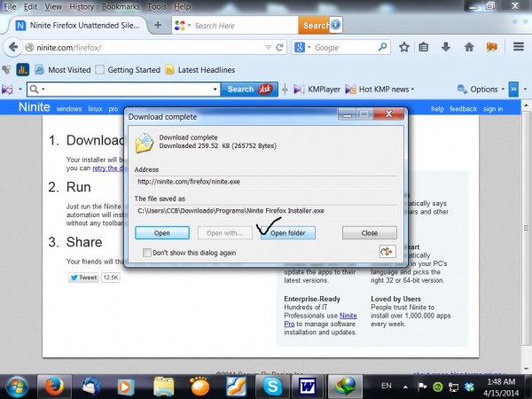Go to the home page icon
Image resolution: width=532 pixels, height=399 pixels.
(469, 47)
